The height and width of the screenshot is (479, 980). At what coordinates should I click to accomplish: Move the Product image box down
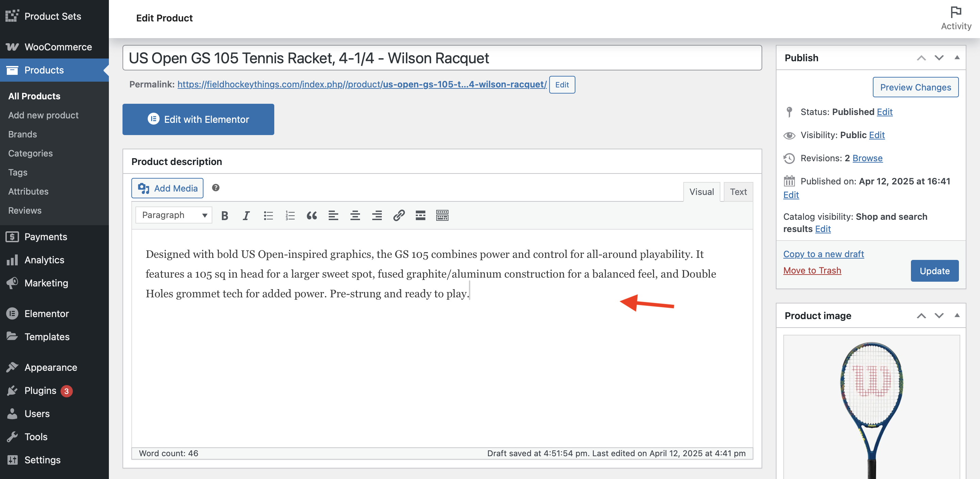coord(939,316)
